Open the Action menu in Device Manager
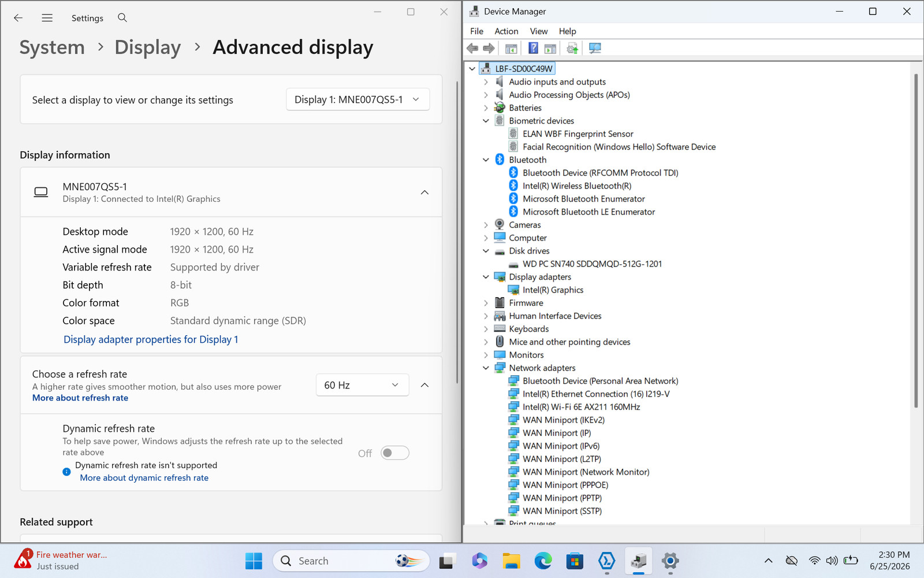 tap(506, 31)
